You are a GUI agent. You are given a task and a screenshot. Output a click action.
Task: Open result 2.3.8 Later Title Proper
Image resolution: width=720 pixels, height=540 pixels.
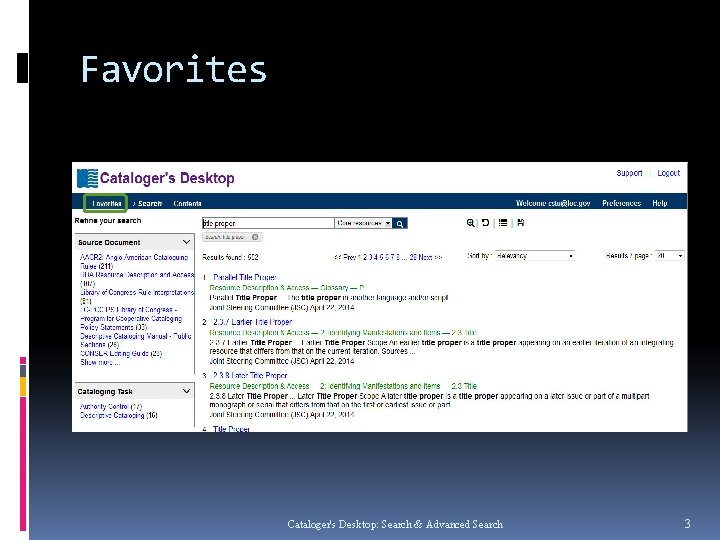click(250, 376)
